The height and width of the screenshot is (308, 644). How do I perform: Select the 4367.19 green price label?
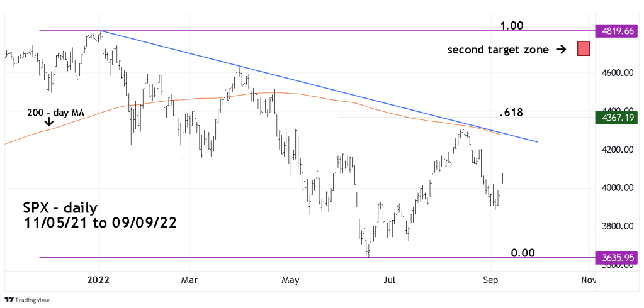pyautogui.click(x=617, y=118)
